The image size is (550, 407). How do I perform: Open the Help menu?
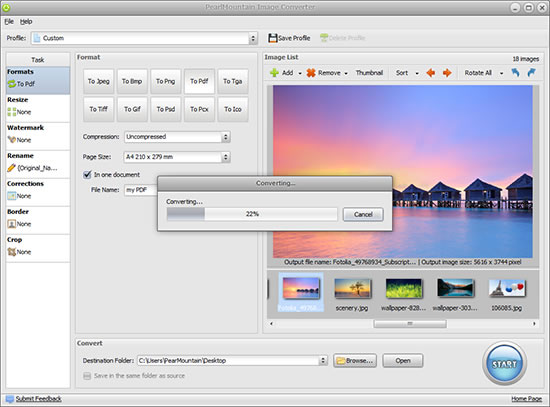pyautogui.click(x=26, y=22)
